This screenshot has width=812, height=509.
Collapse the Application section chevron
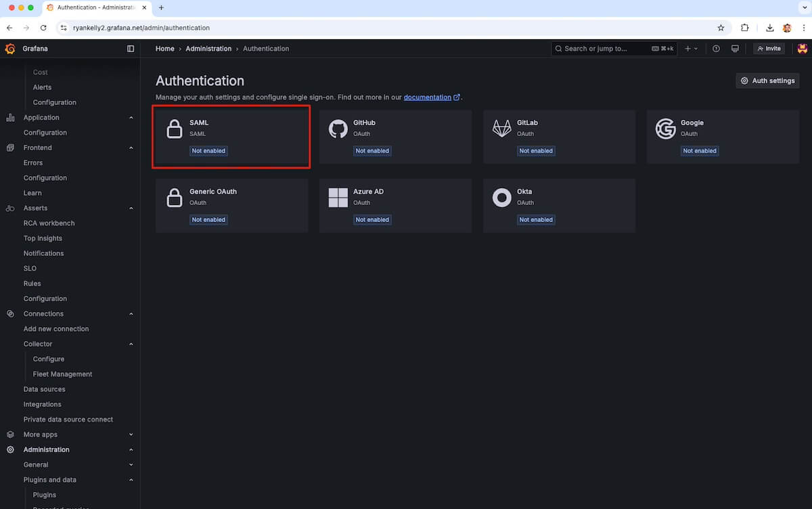pyautogui.click(x=131, y=118)
